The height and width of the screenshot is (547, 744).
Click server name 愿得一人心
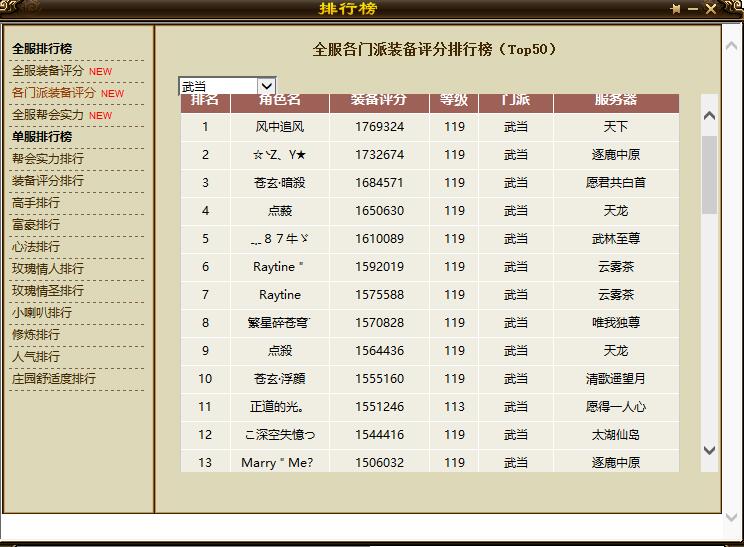pyautogui.click(x=616, y=407)
